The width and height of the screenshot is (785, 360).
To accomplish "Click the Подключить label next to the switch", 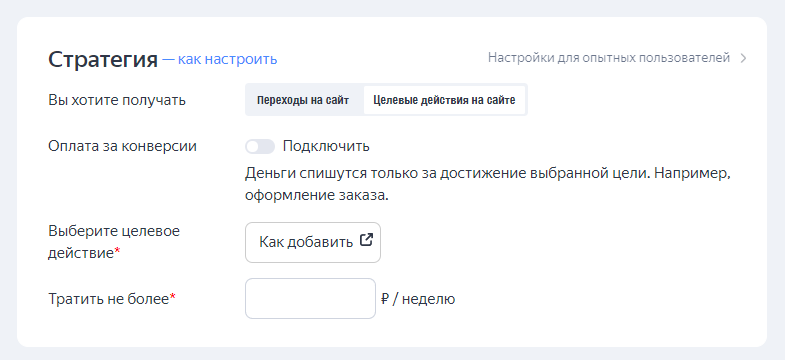I will [326, 146].
